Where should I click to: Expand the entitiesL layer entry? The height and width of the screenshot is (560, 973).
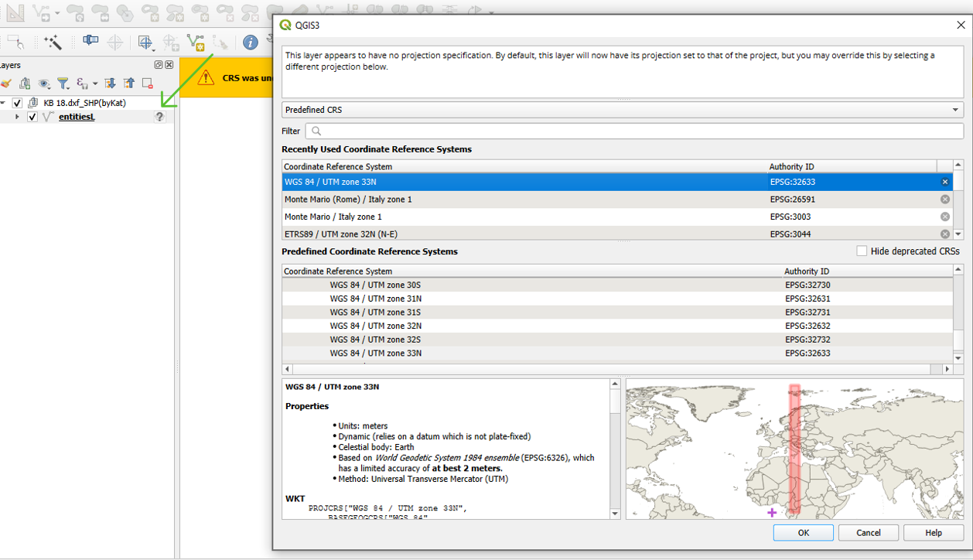pos(17,117)
